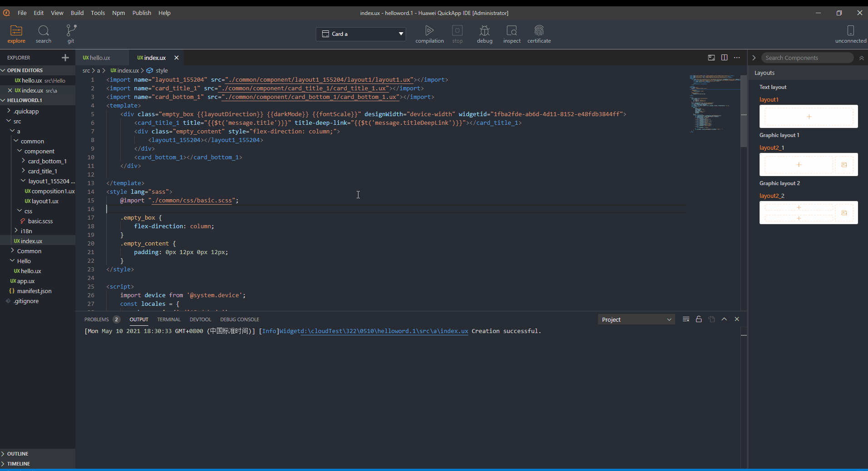The width and height of the screenshot is (868, 471).
Task: Follow the index.ux path link in output
Action: coord(384,331)
